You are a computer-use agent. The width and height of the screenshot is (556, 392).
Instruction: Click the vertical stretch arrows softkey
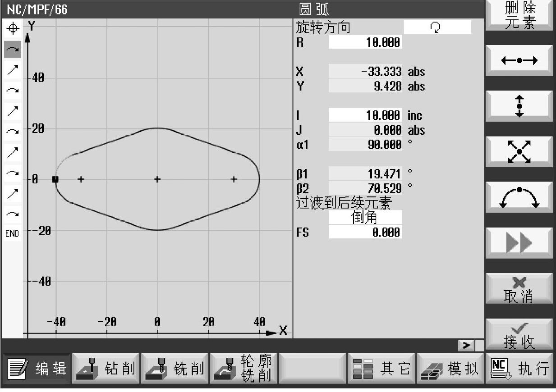(x=519, y=106)
